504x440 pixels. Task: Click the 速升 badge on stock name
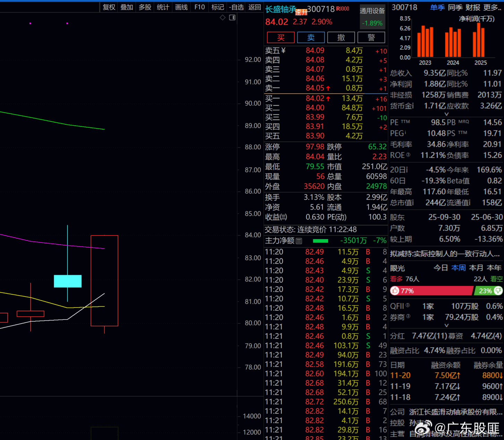click(301, 12)
